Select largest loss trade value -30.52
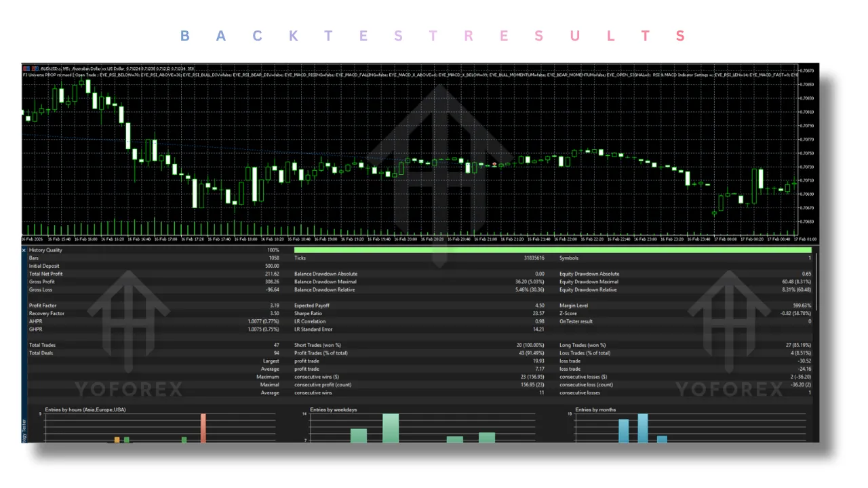Image resolution: width=868 pixels, height=488 pixels. (803, 361)
